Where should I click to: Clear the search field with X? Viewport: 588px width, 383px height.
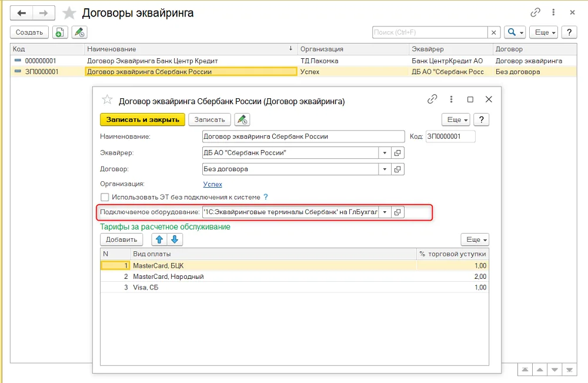493,32
